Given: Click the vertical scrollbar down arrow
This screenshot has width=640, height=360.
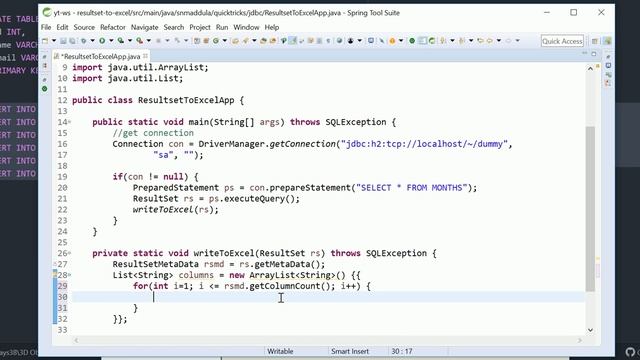Looking at the screenshot, I should tap(590, 330).
